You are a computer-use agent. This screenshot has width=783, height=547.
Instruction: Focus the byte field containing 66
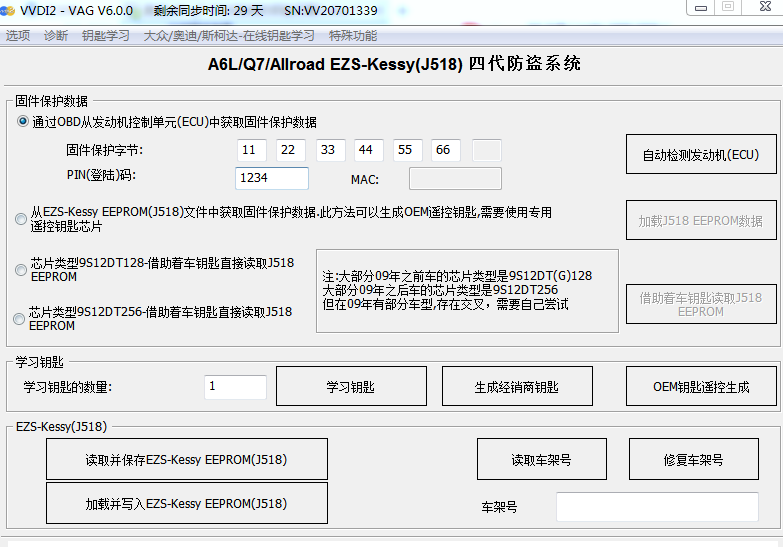click(x=445, y=150)
